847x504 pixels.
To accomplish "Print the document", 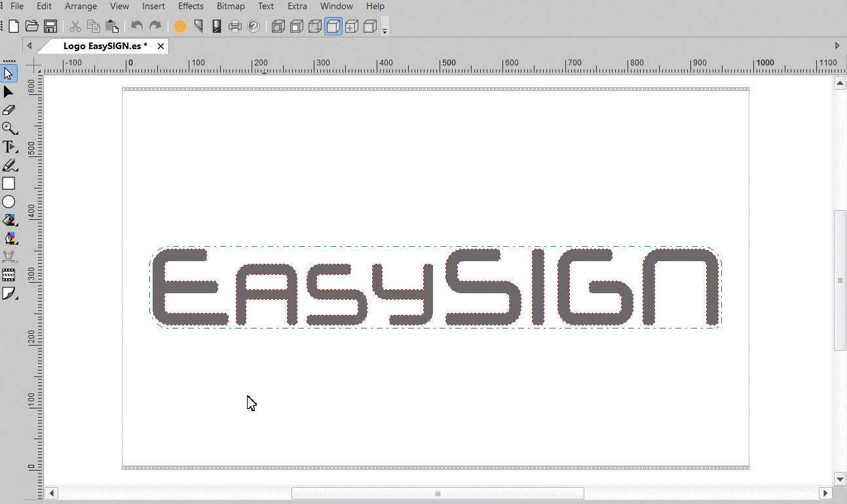I will pyautogui.click(x=235, y=26).
